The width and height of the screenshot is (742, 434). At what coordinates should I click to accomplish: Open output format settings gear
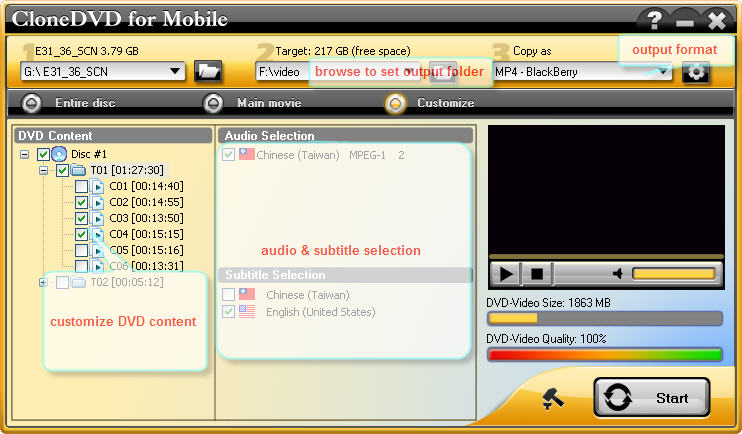point(696,72)
